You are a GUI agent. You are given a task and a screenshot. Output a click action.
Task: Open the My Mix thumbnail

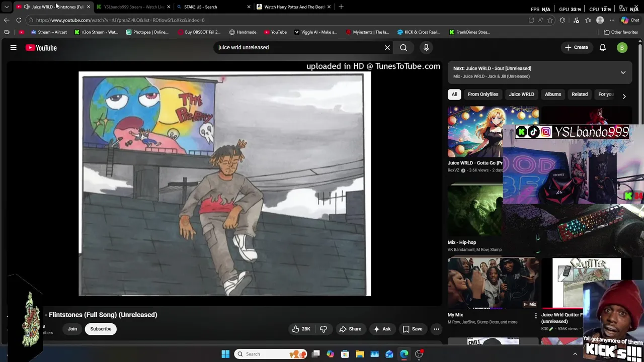[x=493, y=284]
